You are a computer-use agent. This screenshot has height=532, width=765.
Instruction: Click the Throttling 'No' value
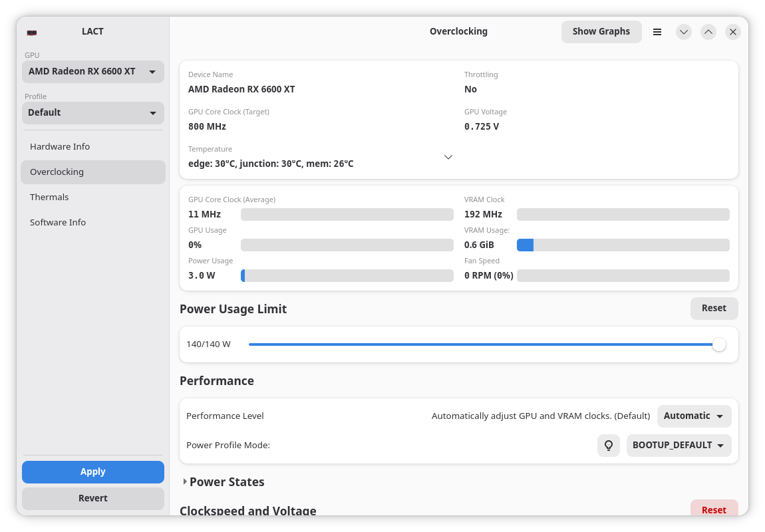[x=470, y=90]
